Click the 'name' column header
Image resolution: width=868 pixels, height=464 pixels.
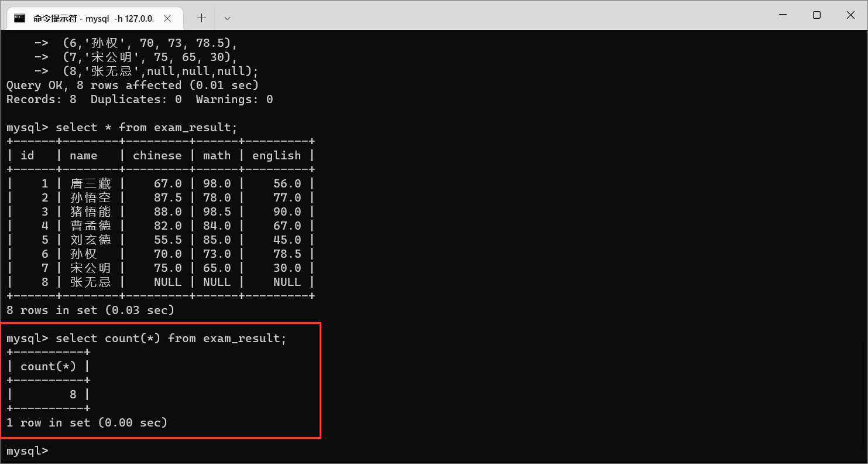pos(83,155)
